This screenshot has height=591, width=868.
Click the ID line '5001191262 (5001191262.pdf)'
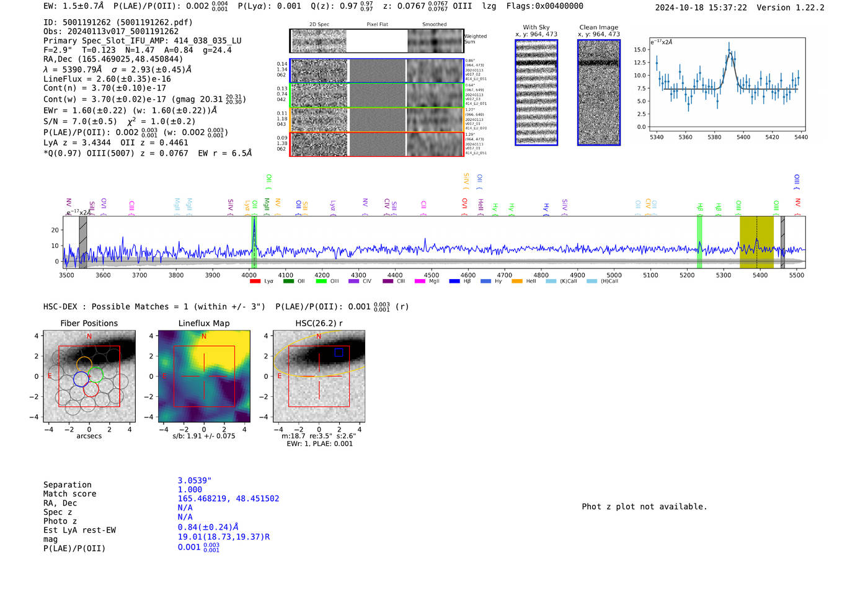pos(118,22)
